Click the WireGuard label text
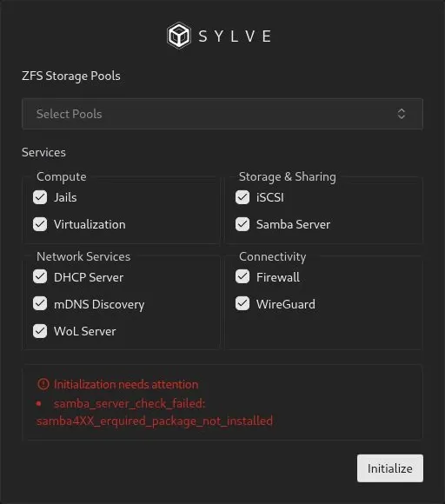The width and height of the screenshot is (445, 504). coord(286,304)
